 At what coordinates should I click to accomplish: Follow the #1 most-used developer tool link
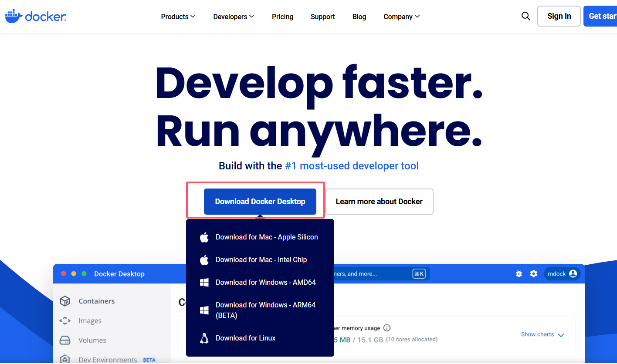click(352, 166)
